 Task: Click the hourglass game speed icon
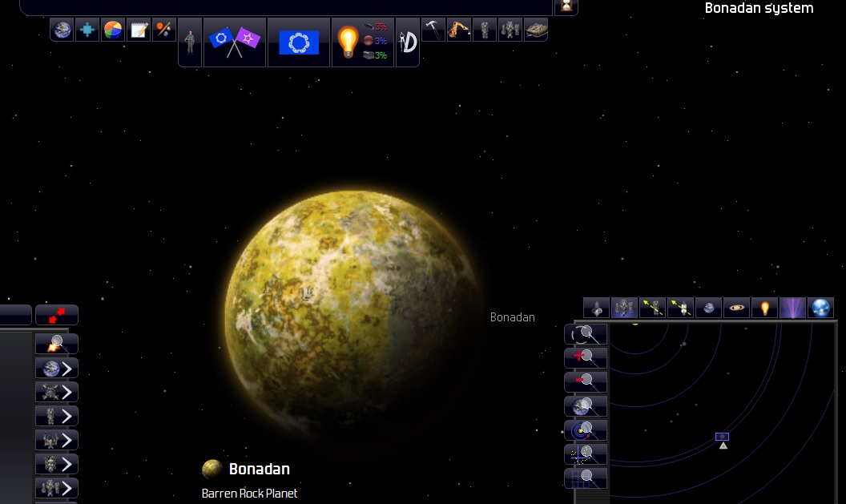[x=566, y=6]
